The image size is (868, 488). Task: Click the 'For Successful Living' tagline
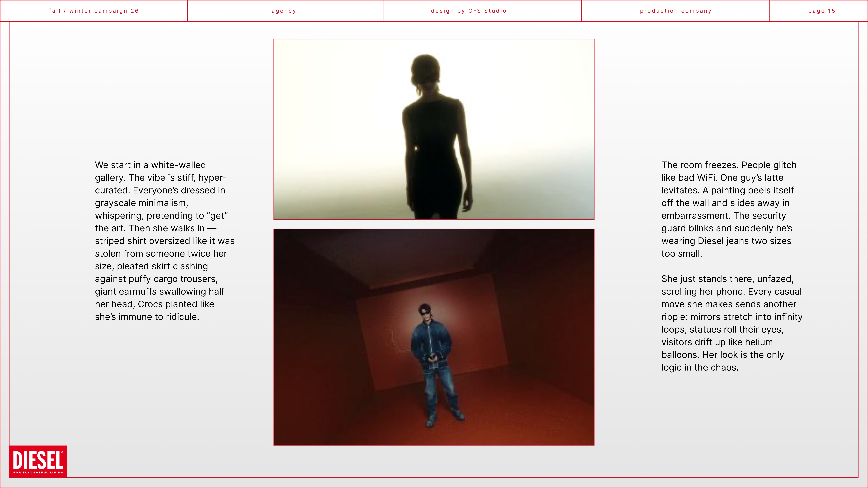[x=38, y=472]
